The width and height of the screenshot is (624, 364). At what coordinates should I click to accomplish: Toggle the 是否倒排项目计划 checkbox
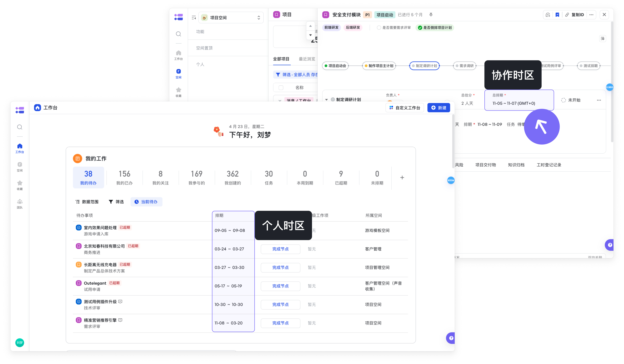[x=420, y=27]
